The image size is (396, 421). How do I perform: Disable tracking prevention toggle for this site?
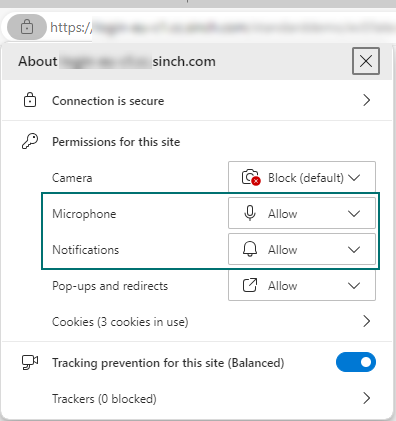[x=356, y=362]
